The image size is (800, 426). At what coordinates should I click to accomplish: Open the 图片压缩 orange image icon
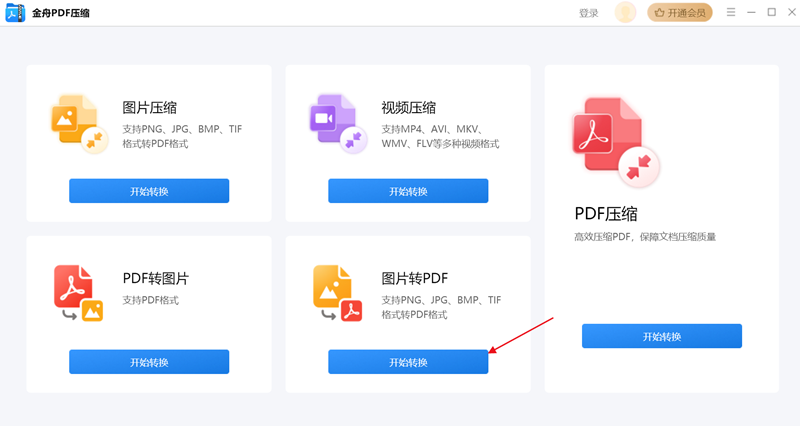point(80,124)
